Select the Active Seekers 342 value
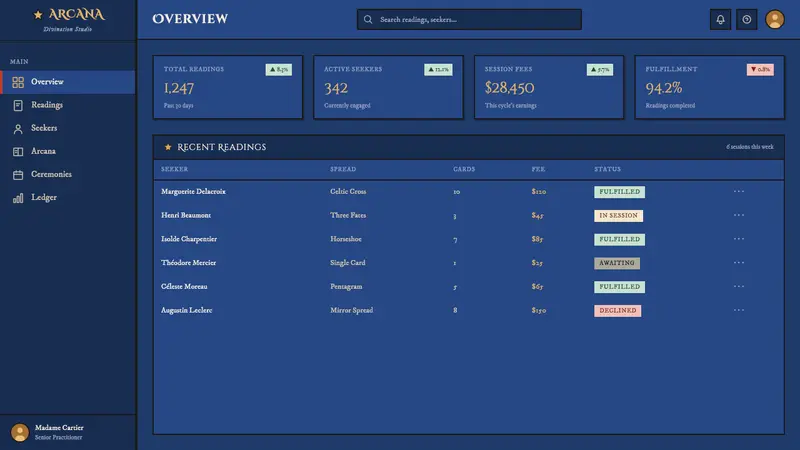The width and height of the screenshot is (800, 450). (336, 88)
